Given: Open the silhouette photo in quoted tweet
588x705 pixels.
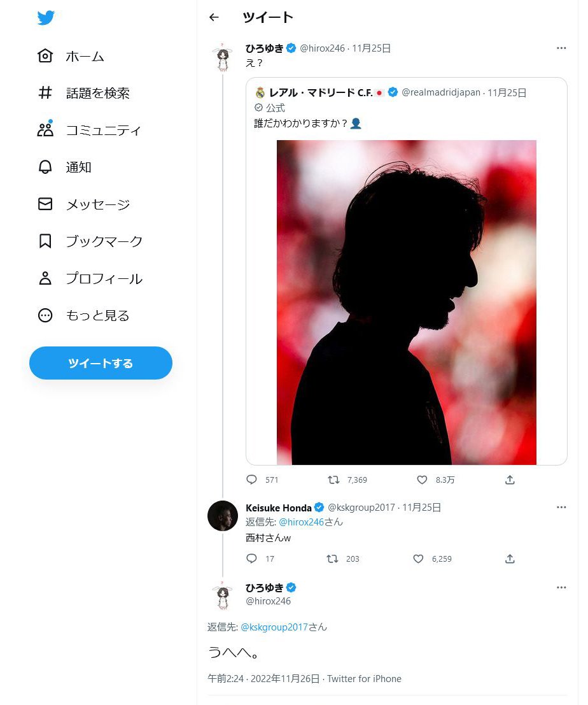Looking at the screenshot, I should (x=406, y=302).
